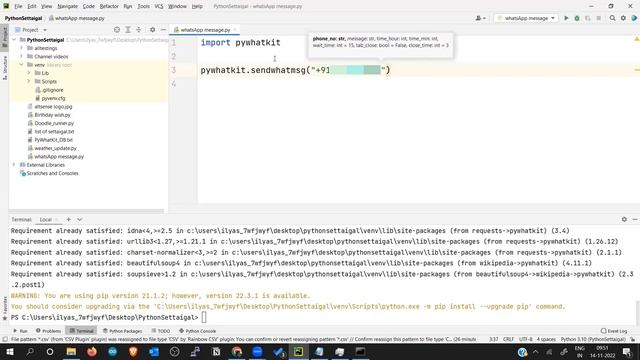Hide the Terminal panel
The height and width of the screenshot is (360, 640).
pos(635,219)
